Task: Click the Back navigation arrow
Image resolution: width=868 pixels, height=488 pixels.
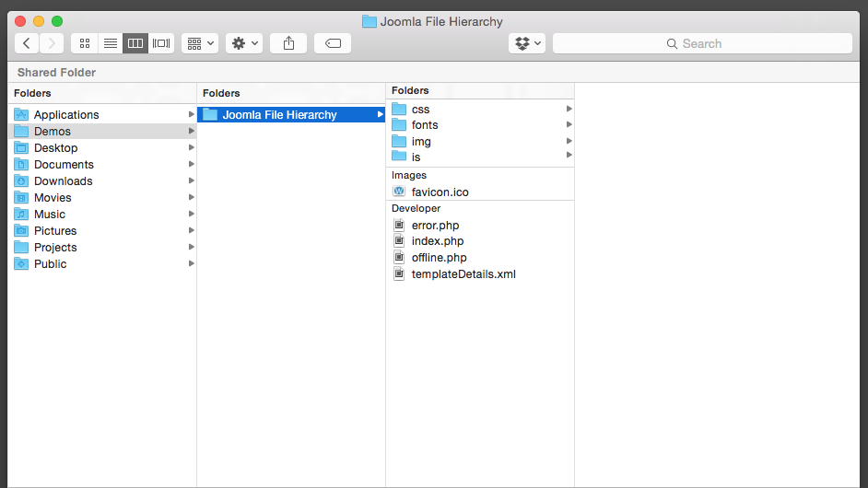Action: point(27,43)
